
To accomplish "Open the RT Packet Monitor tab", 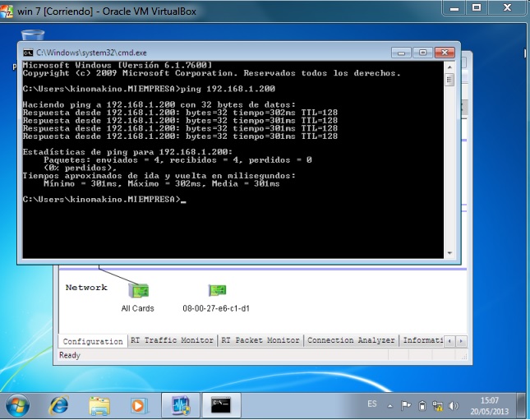I will (x=260, y=340).
